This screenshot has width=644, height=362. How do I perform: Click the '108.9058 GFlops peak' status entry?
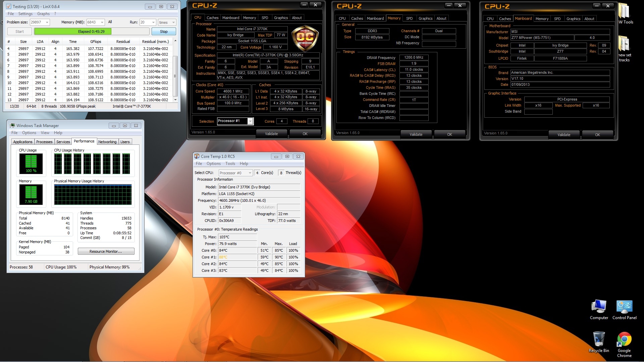(78, 106)
